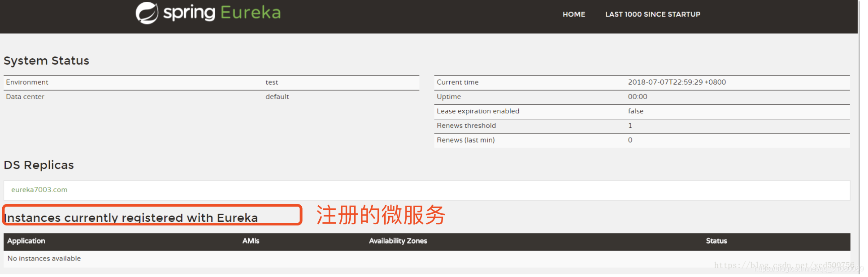Select the Current time label
Viewport: 868px width, 277px height.
click(458, 82)
